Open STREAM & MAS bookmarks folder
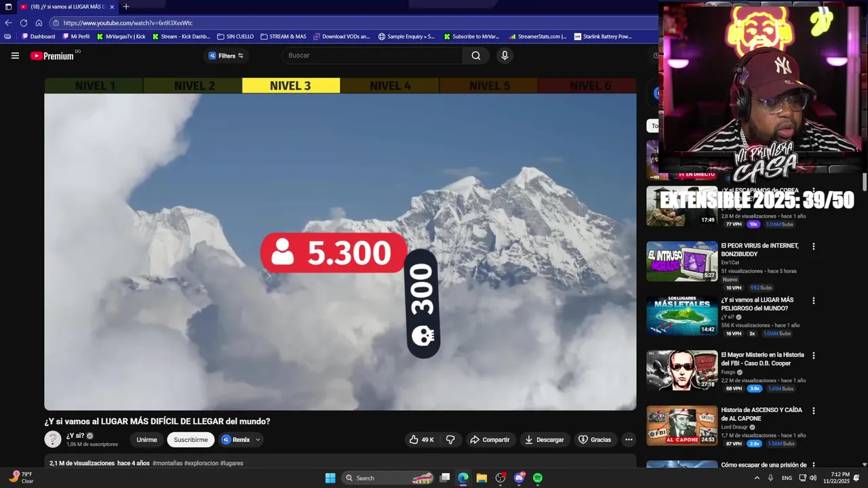This screenshot has width=868, height=488. (x=283, y=37)
